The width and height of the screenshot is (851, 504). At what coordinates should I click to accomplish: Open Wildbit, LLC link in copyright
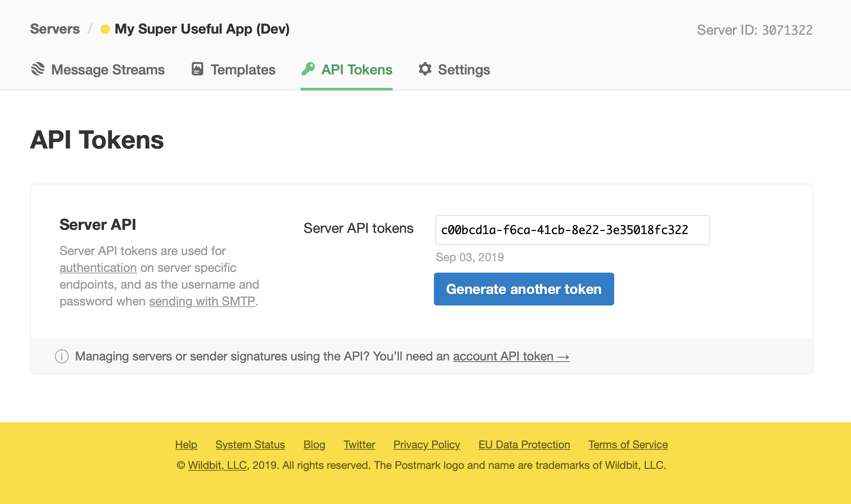click(217, 465)
